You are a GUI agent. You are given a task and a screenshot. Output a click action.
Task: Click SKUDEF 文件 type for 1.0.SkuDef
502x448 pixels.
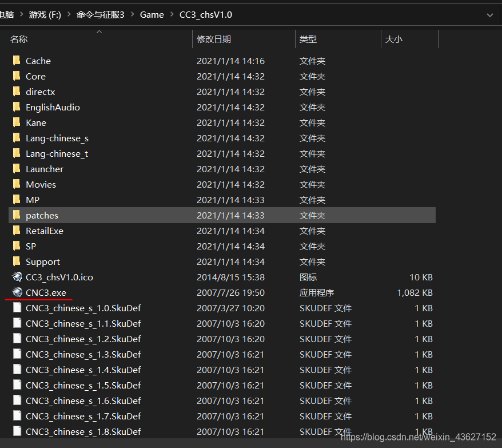325,308
